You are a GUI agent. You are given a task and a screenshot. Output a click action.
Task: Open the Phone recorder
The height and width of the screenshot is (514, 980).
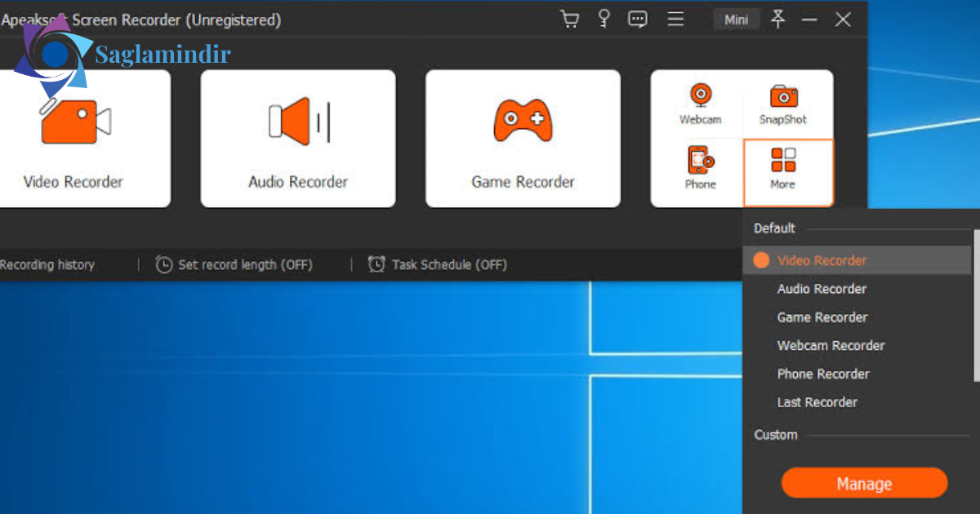(701, 168)
